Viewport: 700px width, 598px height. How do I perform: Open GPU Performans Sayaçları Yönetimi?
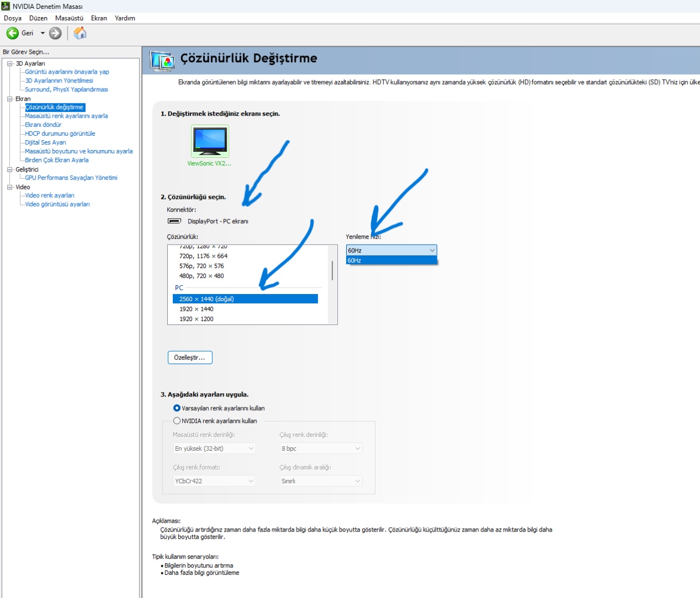pos(71,178)
